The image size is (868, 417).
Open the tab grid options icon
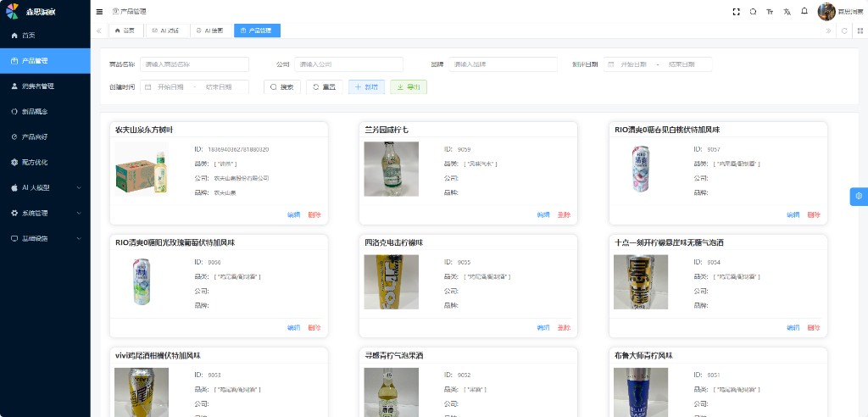click(860, 31)
